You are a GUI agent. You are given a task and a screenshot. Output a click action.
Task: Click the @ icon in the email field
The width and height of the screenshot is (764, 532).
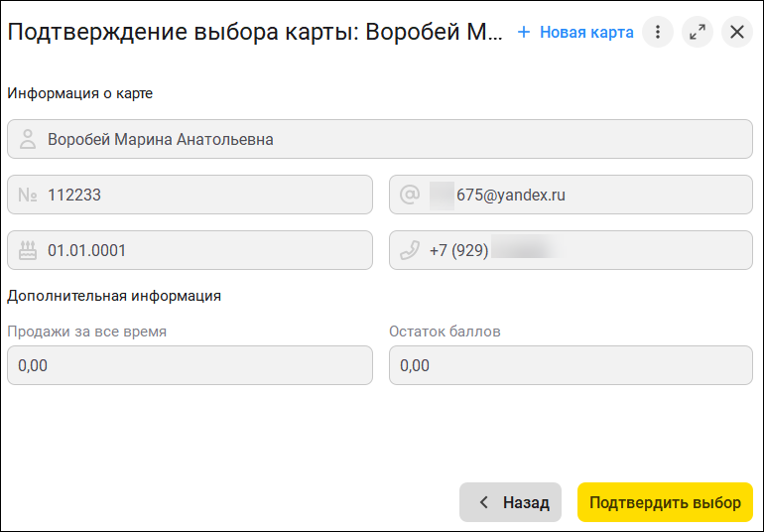(410, 196)
